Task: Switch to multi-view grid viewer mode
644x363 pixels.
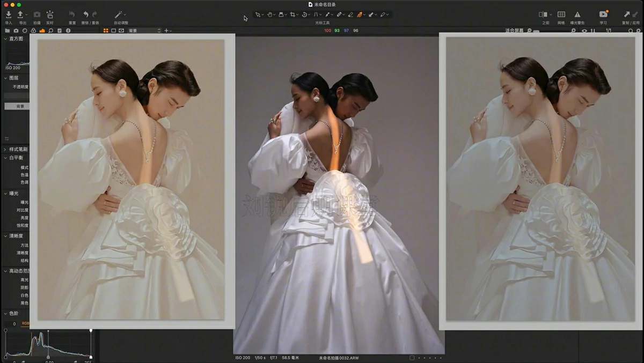Action: (x=106, y=31)
